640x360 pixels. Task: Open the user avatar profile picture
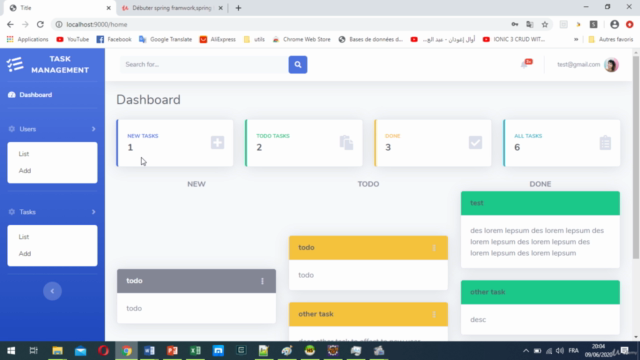tap(611, 65)
